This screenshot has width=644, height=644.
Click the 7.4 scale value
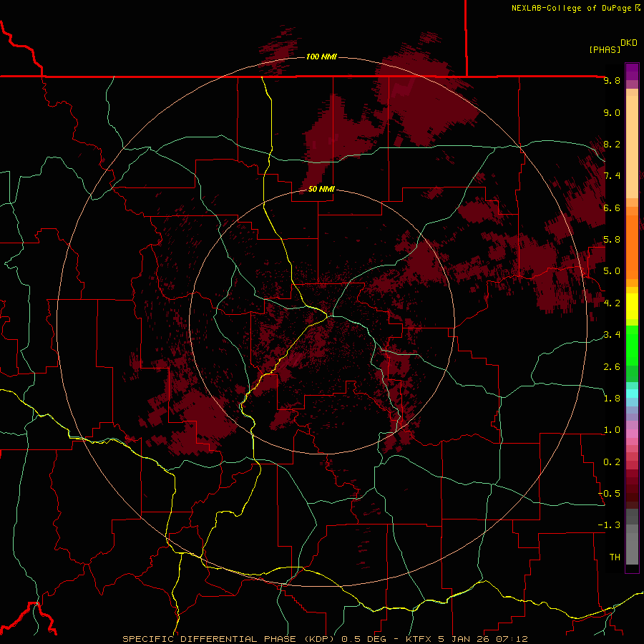(x=612, y=176)
